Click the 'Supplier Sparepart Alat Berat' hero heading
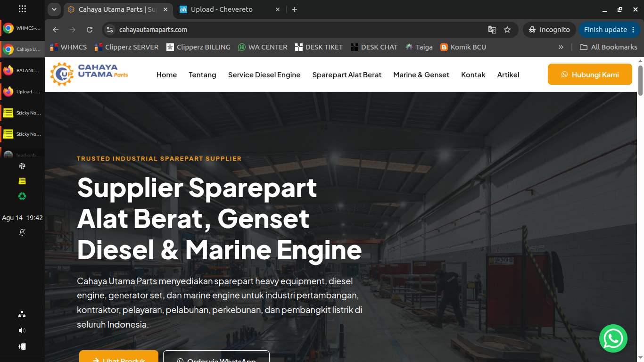The image size is (644, 362). 219,219
